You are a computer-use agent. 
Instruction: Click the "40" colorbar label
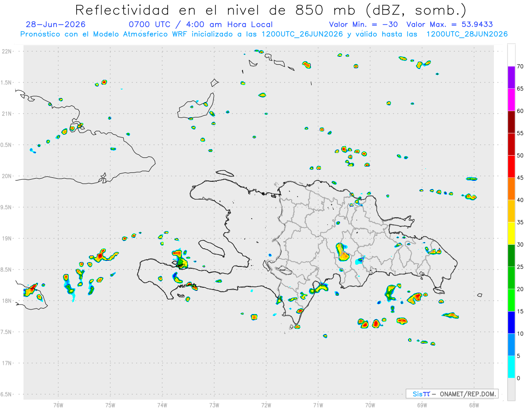tap(520, 200)
